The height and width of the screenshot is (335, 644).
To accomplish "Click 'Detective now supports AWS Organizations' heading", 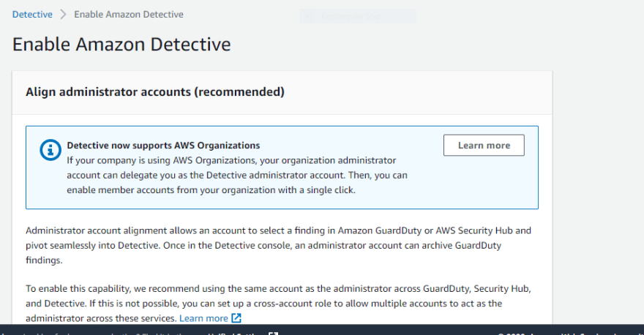I will [x=163, y=146].
